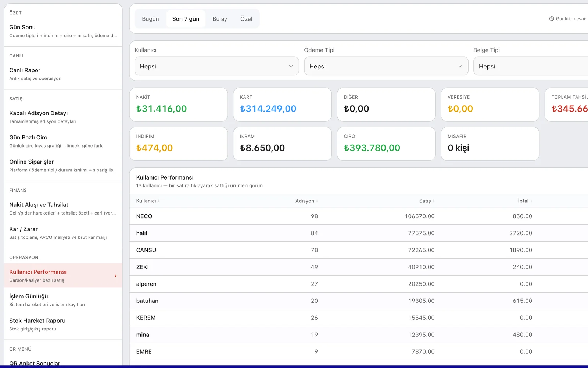Sort by Adisyon column arrows
This screenshot has height=368, width=588.
pos(317,201)
